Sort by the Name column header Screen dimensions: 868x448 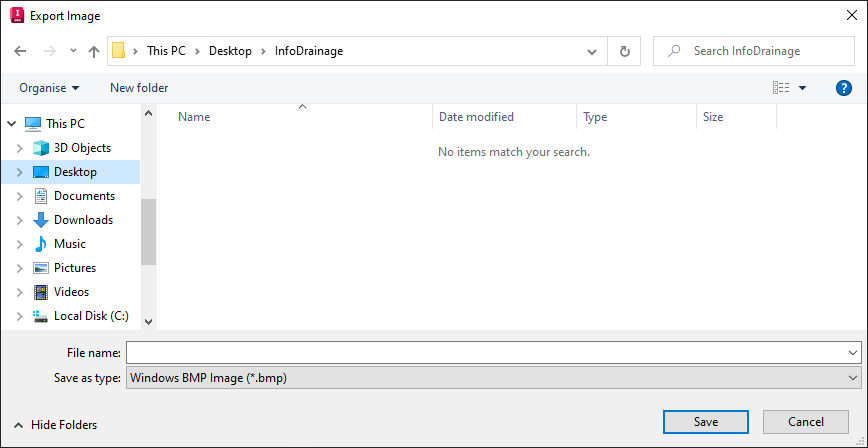194,117
